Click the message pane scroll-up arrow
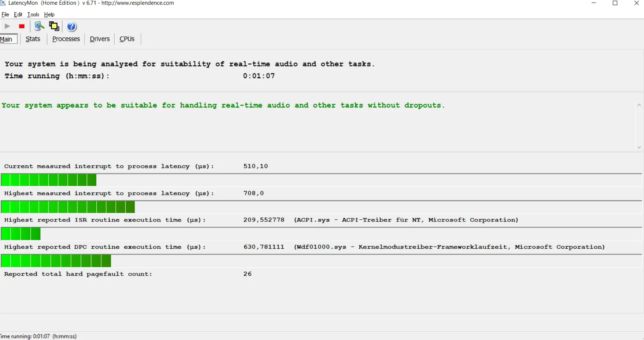644x340 pixels. click(639, 105)
